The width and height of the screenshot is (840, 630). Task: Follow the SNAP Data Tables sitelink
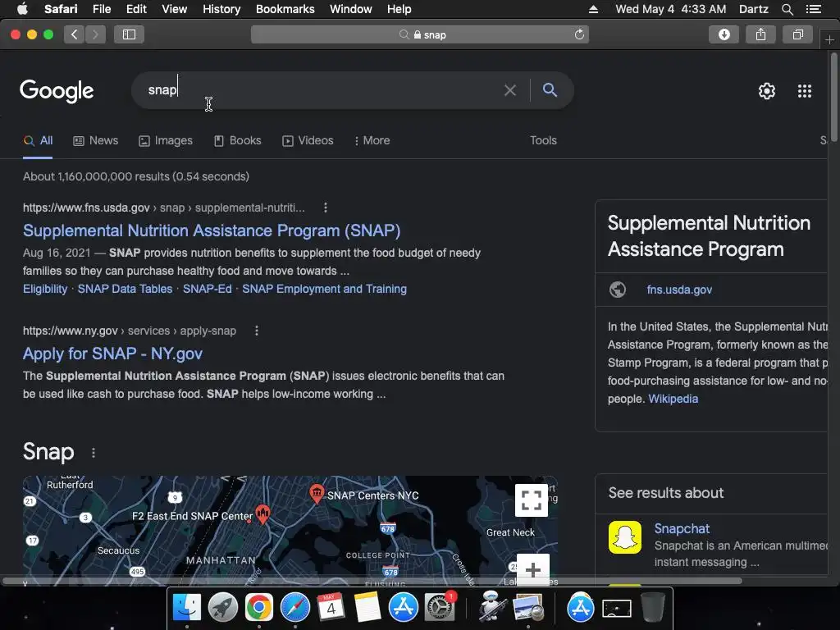pos(125,289)
